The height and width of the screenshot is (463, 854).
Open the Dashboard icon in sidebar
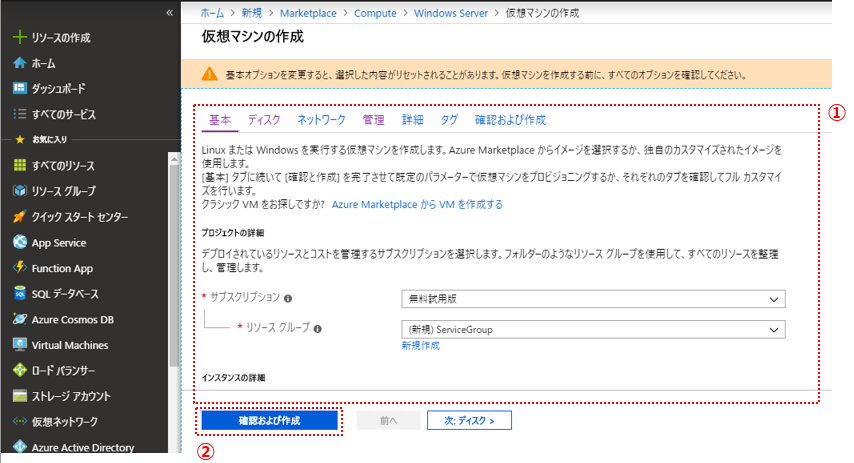click(20, 88)
